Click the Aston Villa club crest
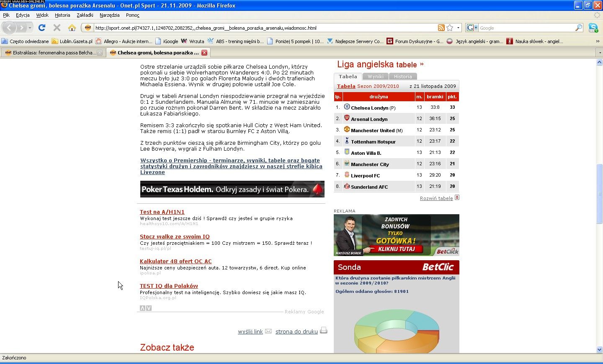 coord(347,152)
